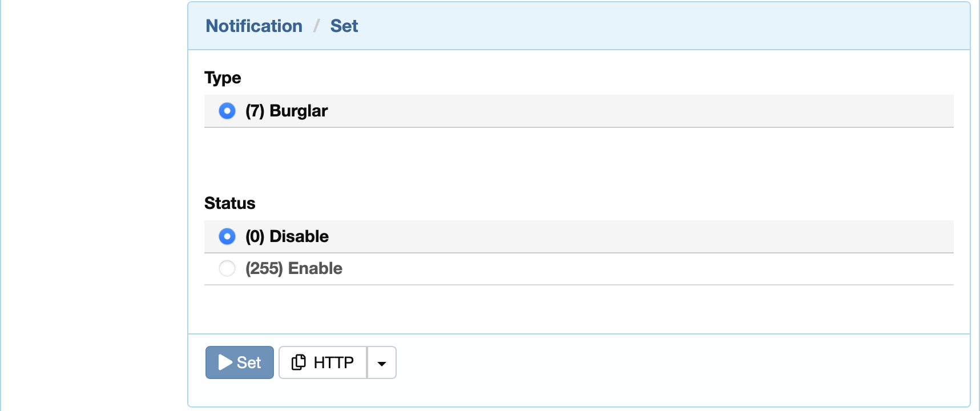Click the blank panel header bar area
This screenshot has width=980, height=411.
[x=656, y=26]
